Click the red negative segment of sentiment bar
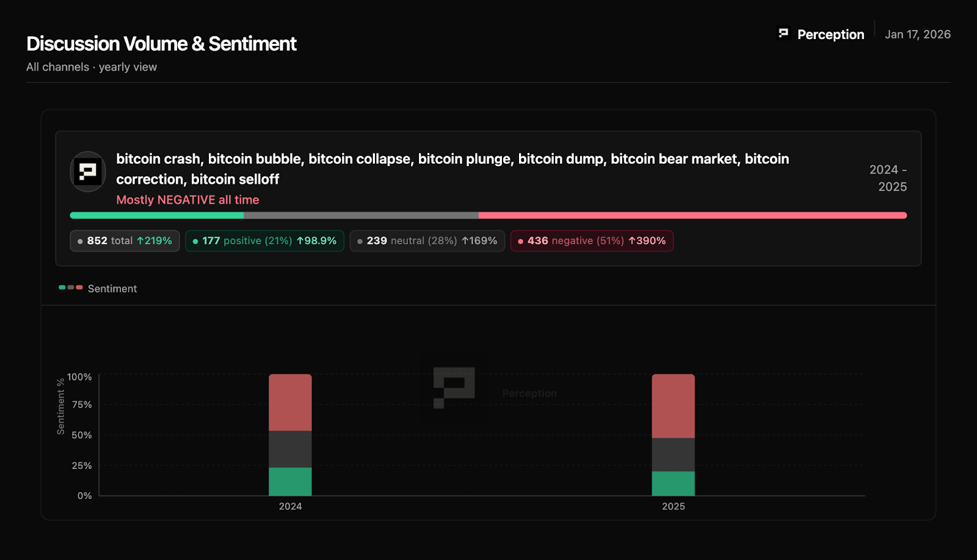This screenshot has height=560, width=977. pos(692,216)
